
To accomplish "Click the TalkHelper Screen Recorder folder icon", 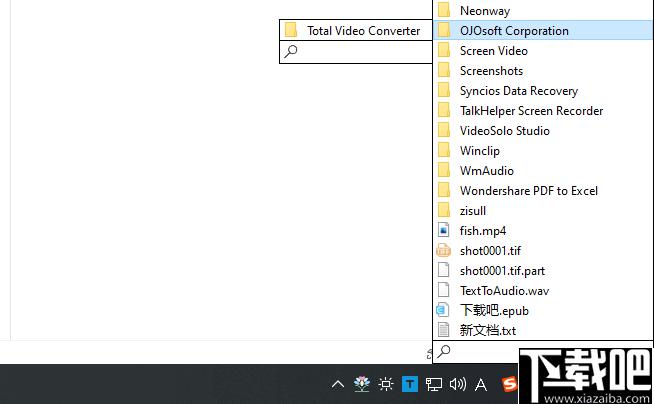I will (x=444, y=110).
